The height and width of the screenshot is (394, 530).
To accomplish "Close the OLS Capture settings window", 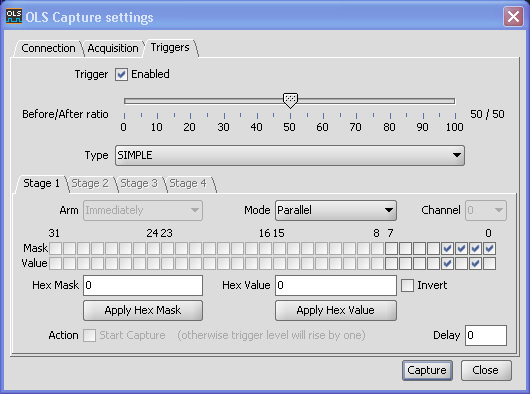I will point(513,16).
